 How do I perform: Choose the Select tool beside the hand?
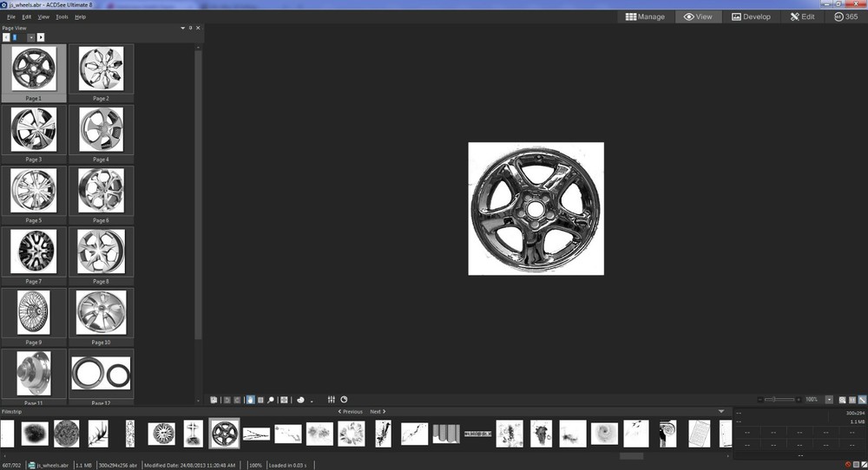260,400
